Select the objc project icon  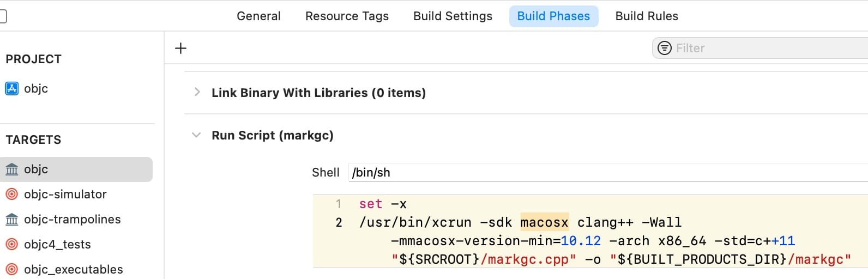pyautogui.click(x=11, y=88)
